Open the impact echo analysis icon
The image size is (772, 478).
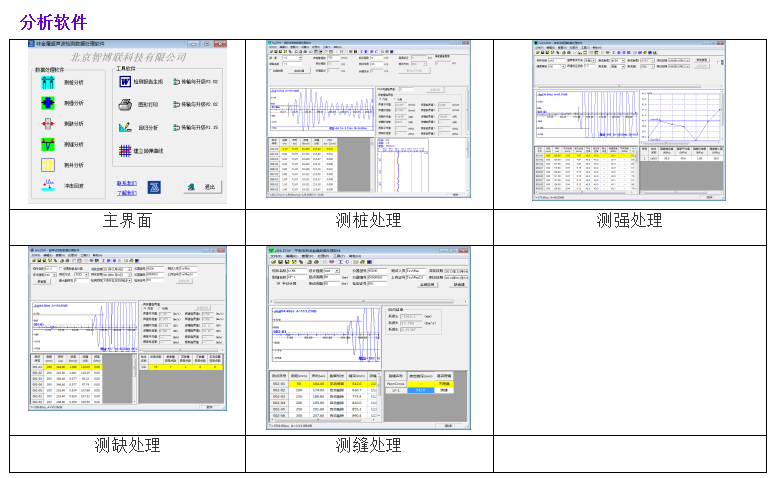tap(46, 186)
